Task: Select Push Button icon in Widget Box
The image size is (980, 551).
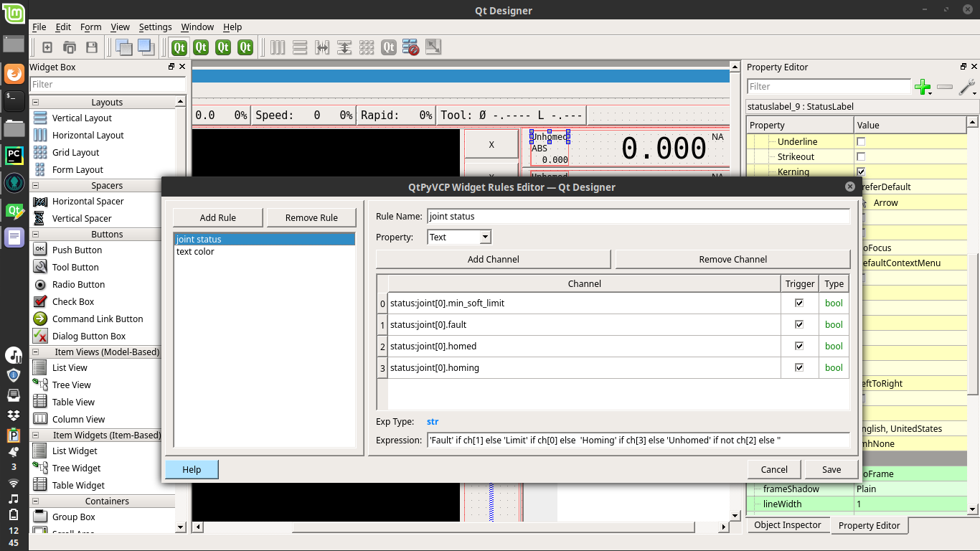Action: tap(40, 250)
